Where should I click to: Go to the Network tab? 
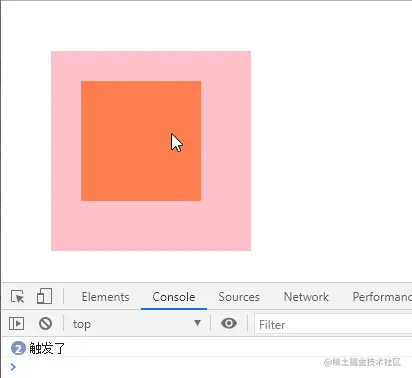306,297
